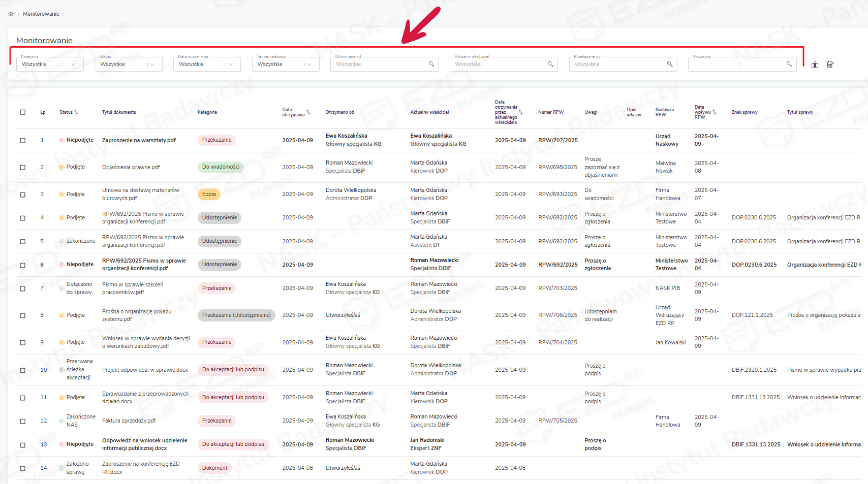Open Faktura sprzedaży.pdf document row

(x=129, y=421)
